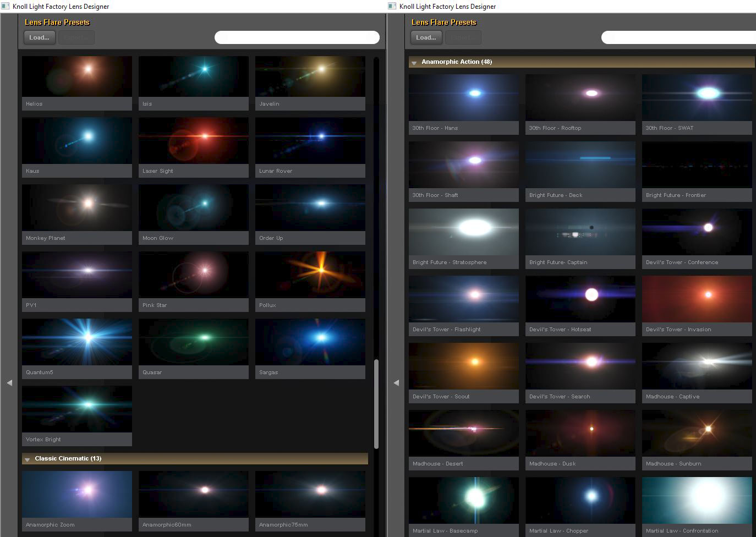Pick the Quantum5 flare preset
Screen dimensions: 756x537
tap(77, 342)
